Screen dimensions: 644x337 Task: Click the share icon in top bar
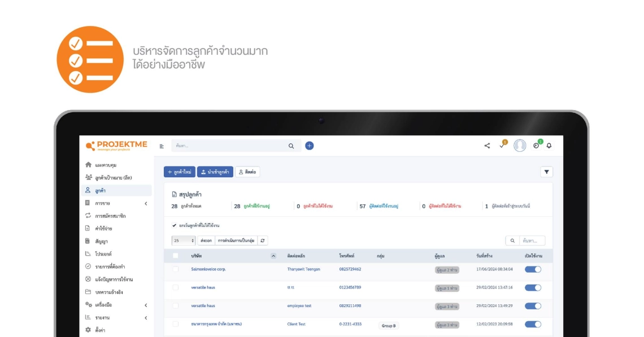click(487, 146)
